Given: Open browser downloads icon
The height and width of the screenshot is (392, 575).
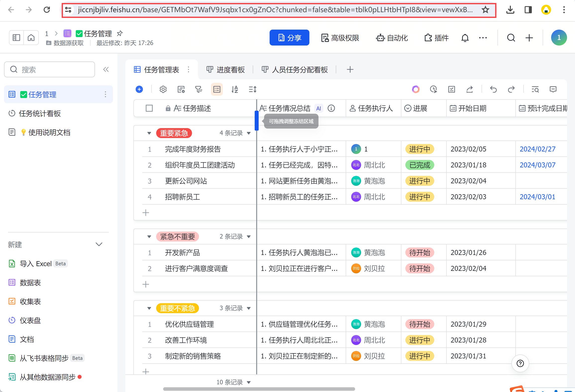Looking at the screenshot, I should tap(510, 10).
